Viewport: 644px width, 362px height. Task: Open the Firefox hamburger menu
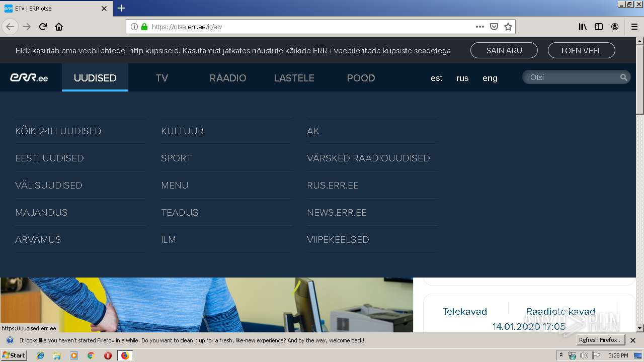tap(634, 27)
